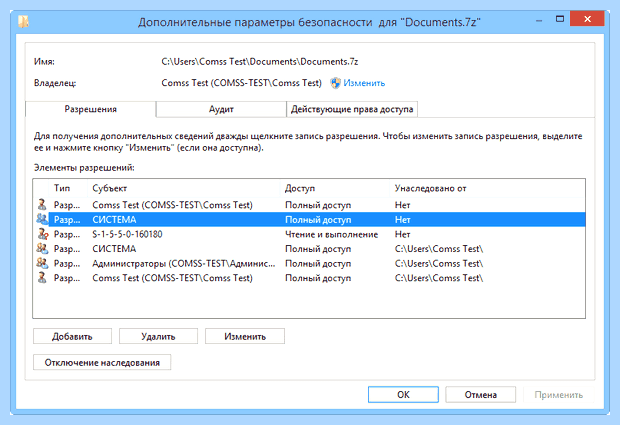This screenshot has width=620, height=425.
Task: Click the group icon of the highlighted СИСТЕМА row
Action: pos(42,219)
